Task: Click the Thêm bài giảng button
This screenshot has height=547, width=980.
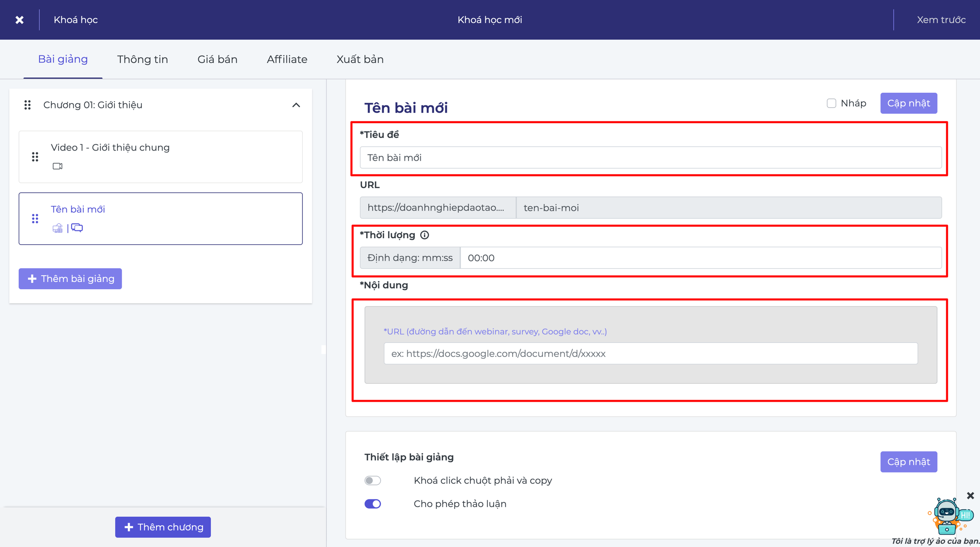Action: pyautogui.click(x=70, y=279)
